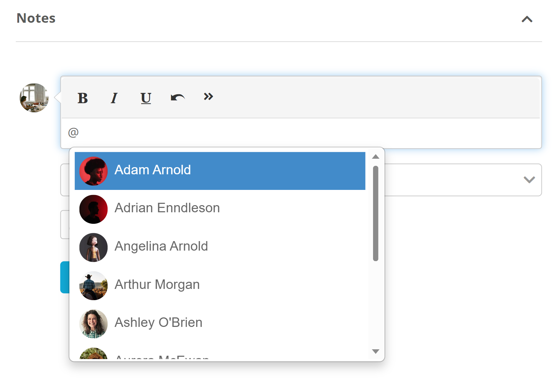Click the mention list scroll-up arrow
Viewport: 556px width, 392px height.
coord(375,157)
